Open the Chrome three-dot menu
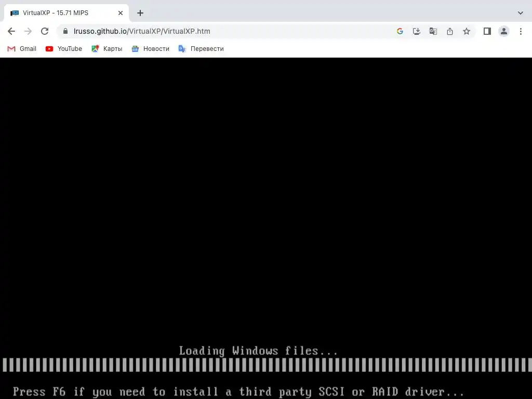Image resolution: width=532 pixels, height=399 pixels. (x=521, y=31)
